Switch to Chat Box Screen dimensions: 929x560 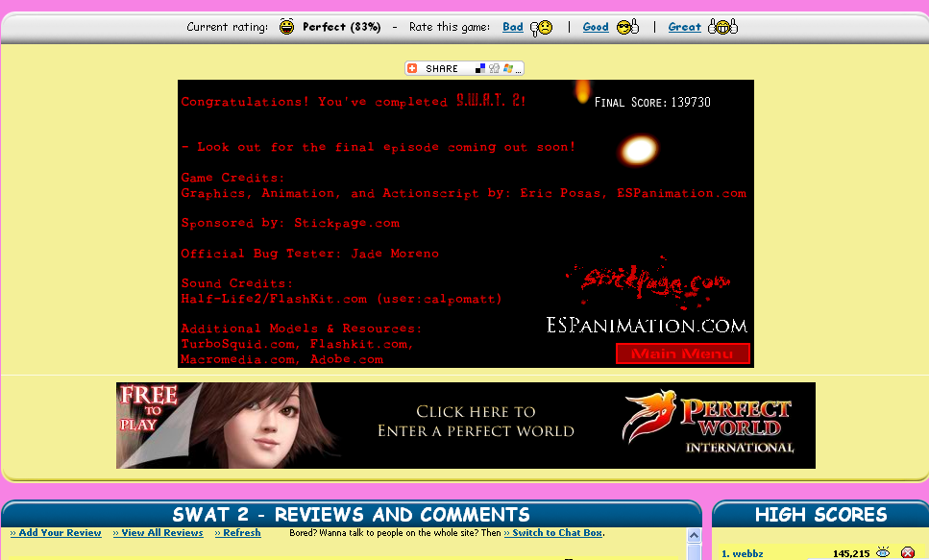[554, 533]
